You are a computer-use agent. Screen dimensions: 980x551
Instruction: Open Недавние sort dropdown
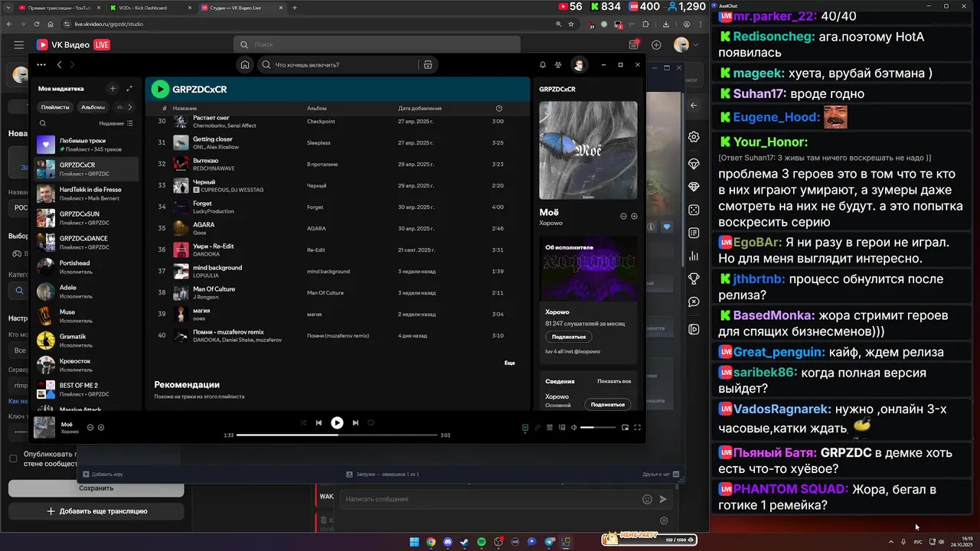point(116,123)
